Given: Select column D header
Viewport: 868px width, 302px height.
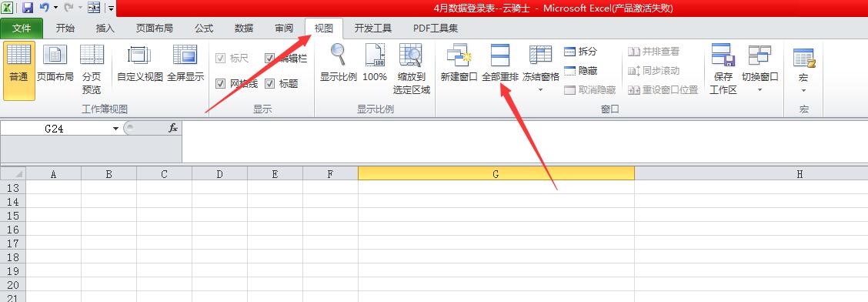Looking at the screenshot, I should click(x=220, y=173).
